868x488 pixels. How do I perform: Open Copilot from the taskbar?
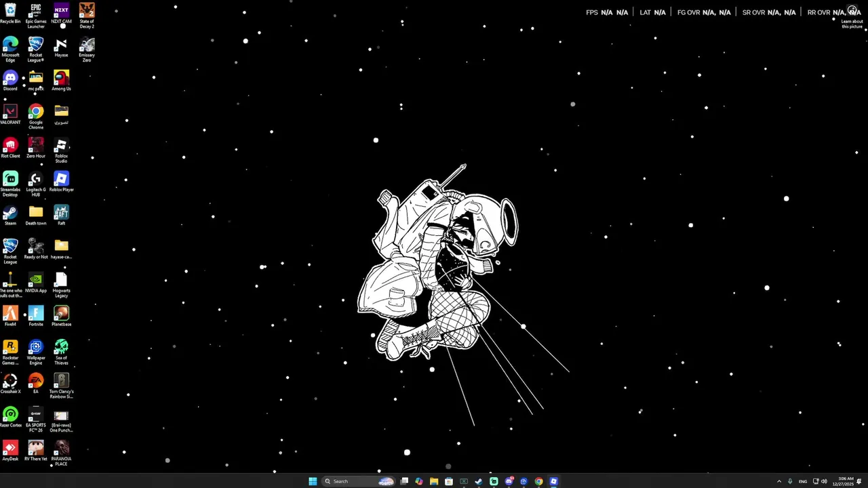coord(419,481)
